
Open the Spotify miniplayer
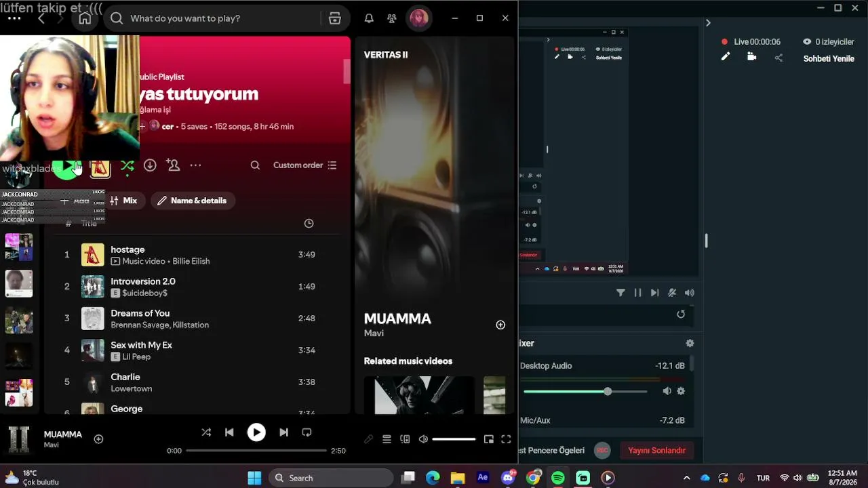(x=488, y=439)
